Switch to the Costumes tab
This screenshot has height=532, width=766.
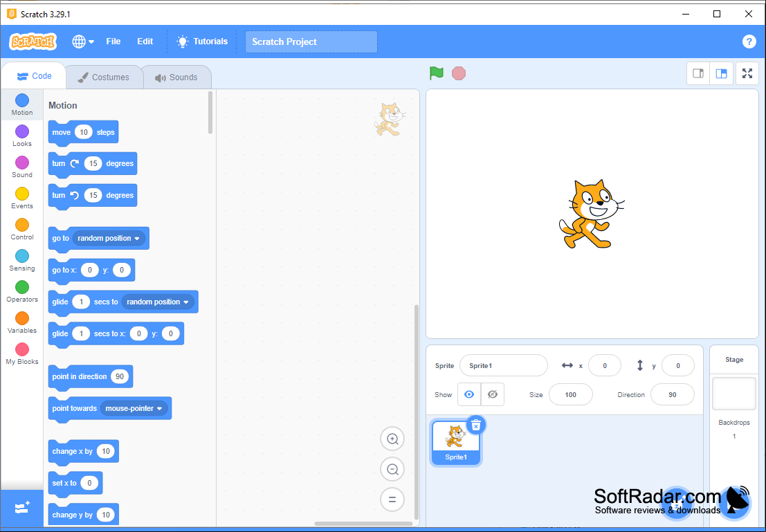(x=104, y=77)
